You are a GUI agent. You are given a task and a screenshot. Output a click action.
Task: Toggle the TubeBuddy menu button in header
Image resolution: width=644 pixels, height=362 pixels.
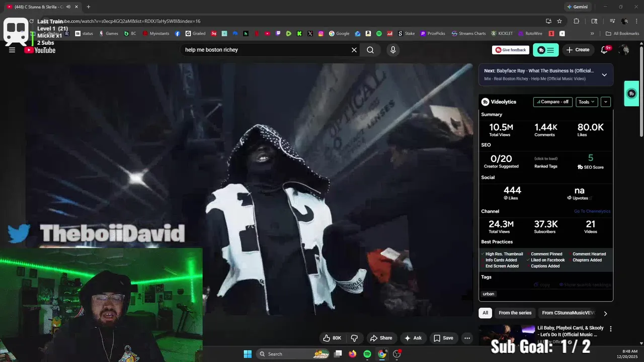click(546, 50)
